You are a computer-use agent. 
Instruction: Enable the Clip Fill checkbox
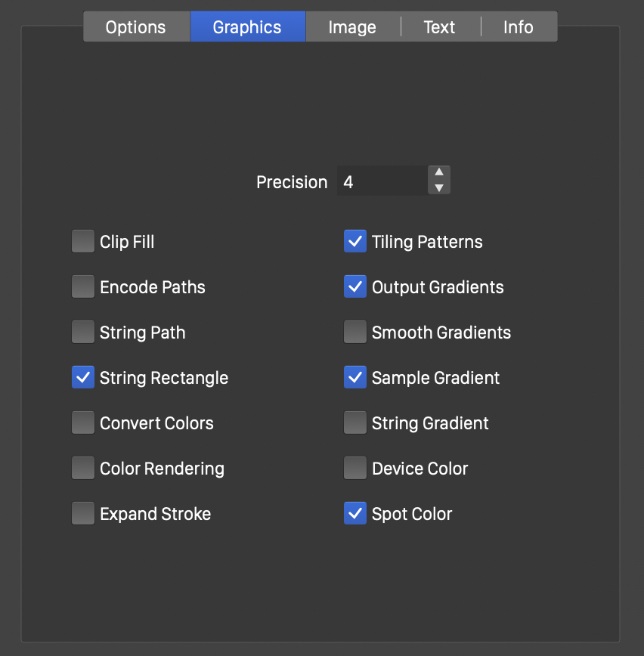83,242
